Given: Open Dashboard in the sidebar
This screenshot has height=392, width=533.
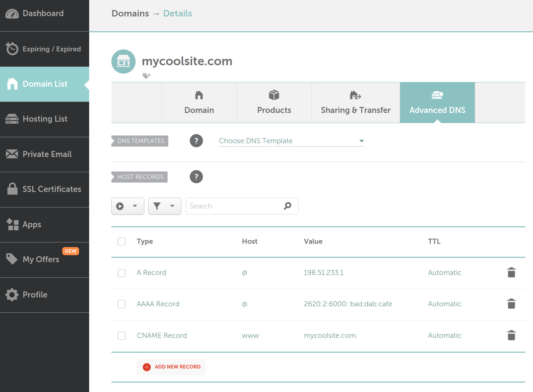Looking at the screenshot, I should pyautogui.click(x=44, y=15).
